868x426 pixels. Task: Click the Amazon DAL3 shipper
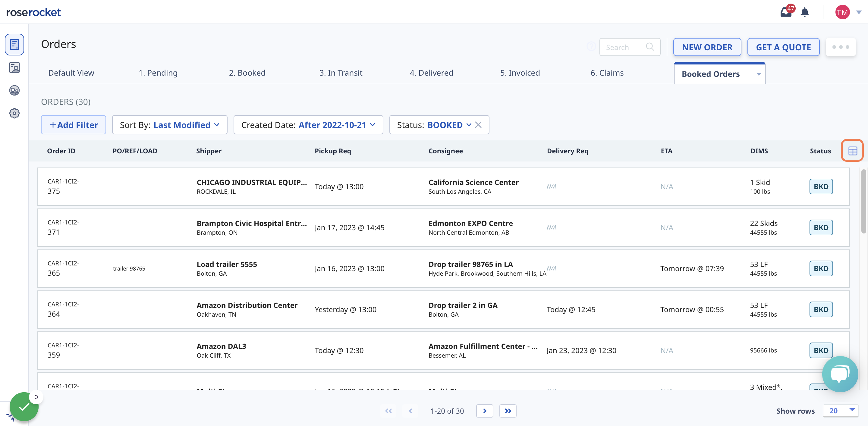coord(222,346)
